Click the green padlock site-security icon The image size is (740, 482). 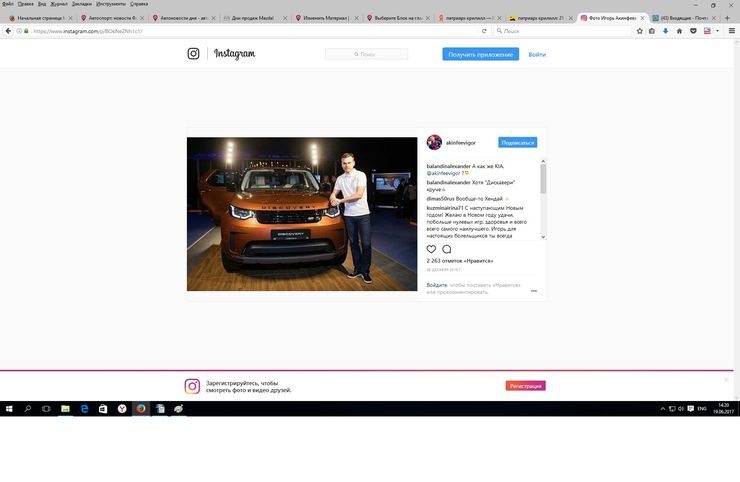click(x=26, y=31)
